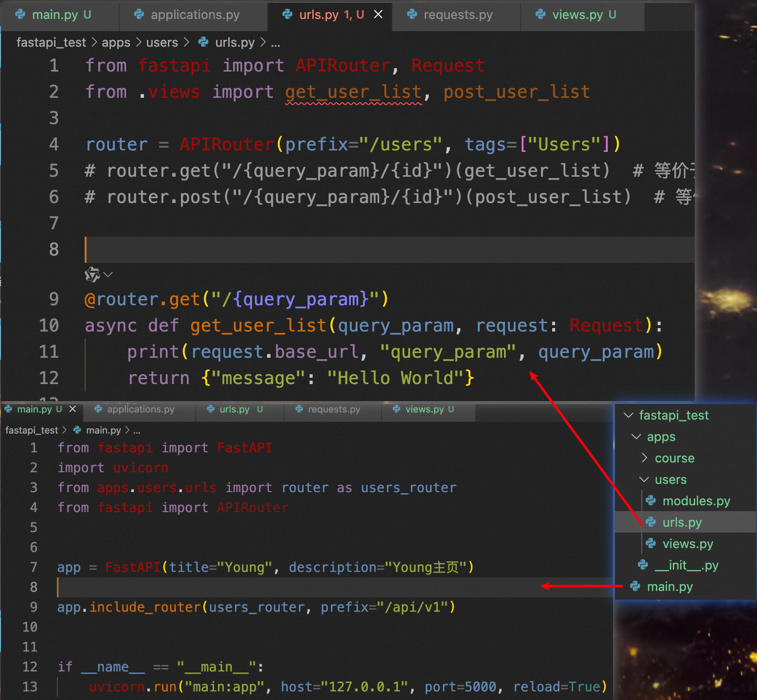The height and width of the screenshot is (700, 757).
Task: Click fastapi_test breadcrumb in bottom editor
Action: tap(32, 430)
